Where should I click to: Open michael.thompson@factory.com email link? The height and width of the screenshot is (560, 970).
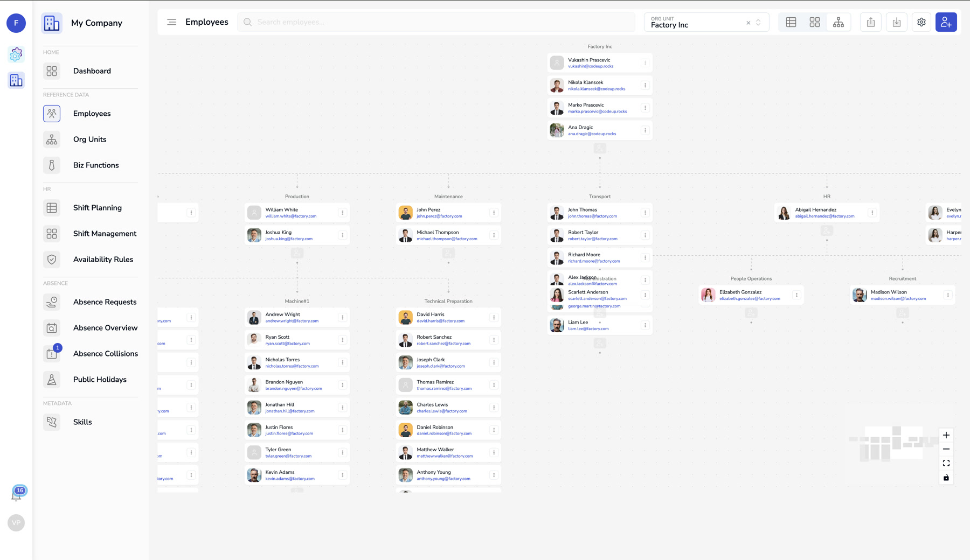tap(447, 239)
